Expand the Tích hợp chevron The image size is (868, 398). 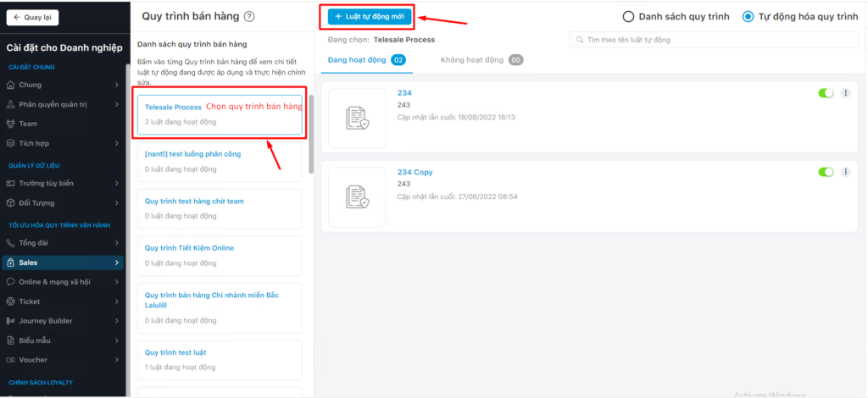[117, 143]
